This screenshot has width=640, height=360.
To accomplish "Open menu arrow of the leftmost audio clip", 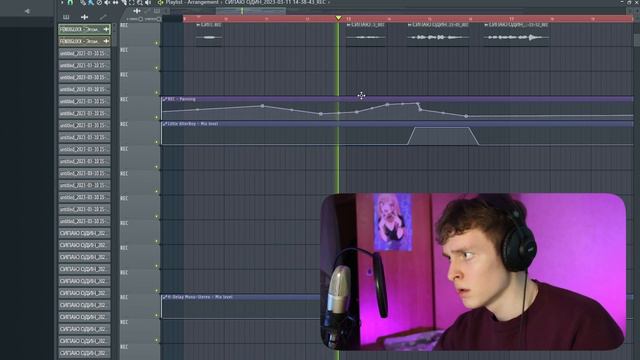I will coord(198,25).
